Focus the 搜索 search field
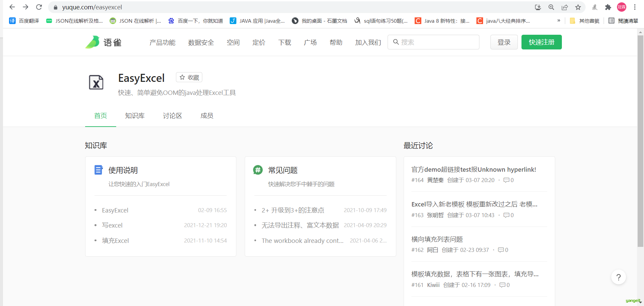Screen dimensions: 644x306 coord(433,42)
